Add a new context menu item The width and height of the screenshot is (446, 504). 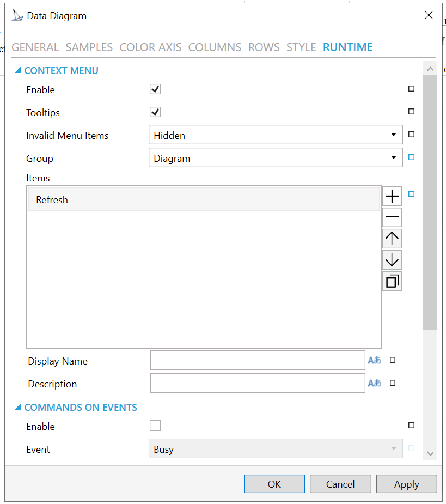392,196
